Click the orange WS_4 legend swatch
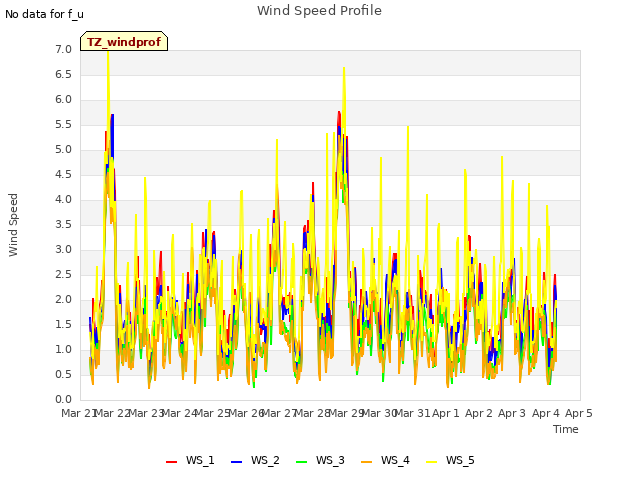The height and width of the screenshot is (480, 640). click(x=367, y=462)
